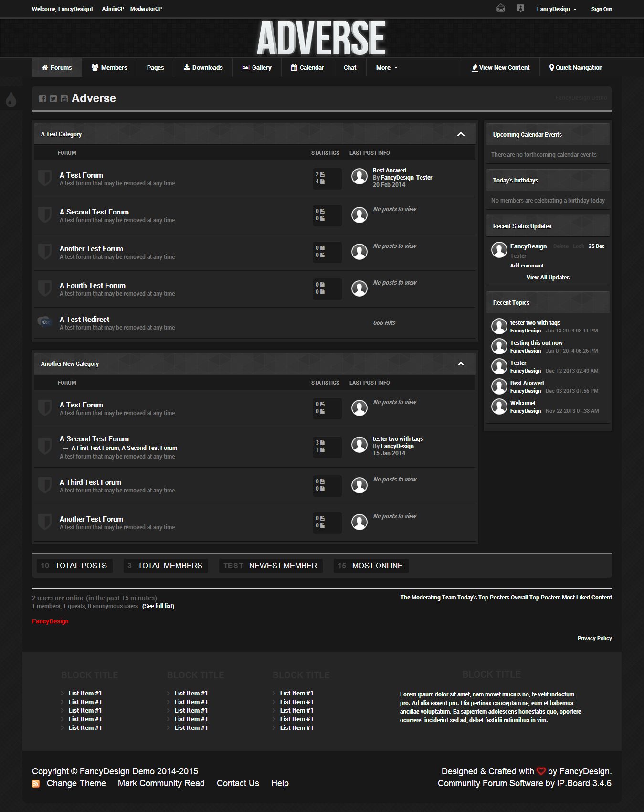
Task: Open View All Updates link
Action: click(x=548, y=278)
